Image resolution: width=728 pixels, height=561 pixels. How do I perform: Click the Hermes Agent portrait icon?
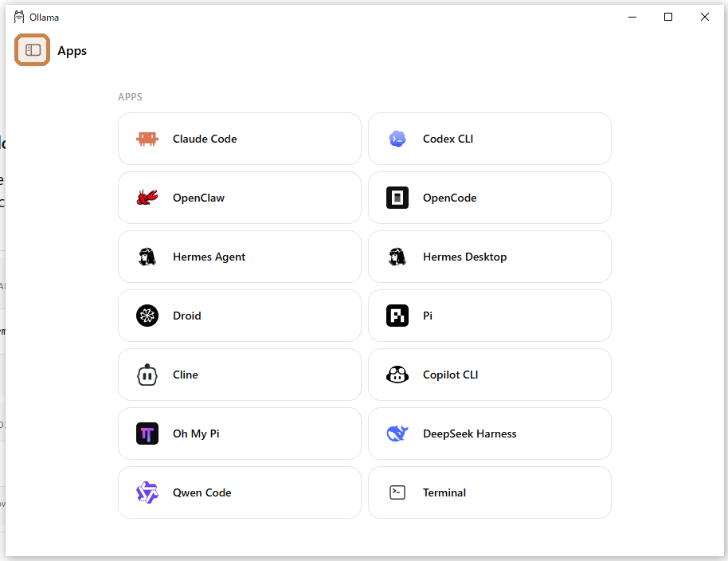coord(147,257)
